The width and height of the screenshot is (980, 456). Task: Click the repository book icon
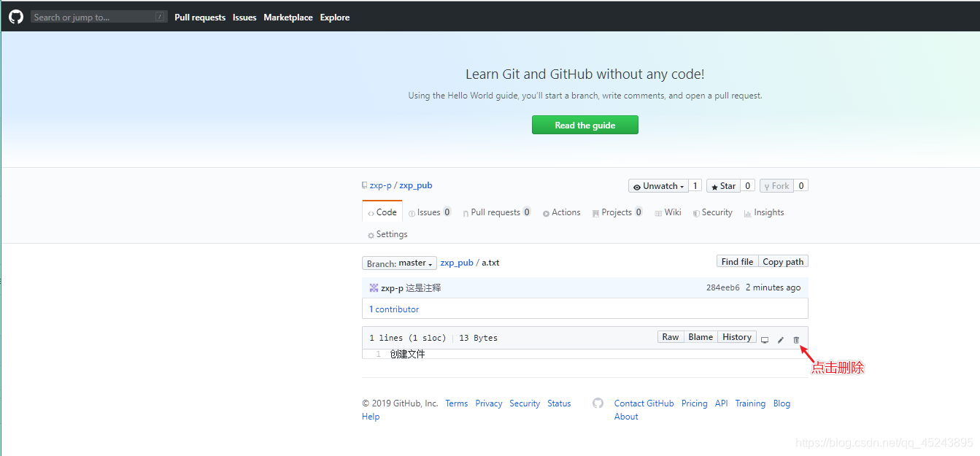point(364,185)
